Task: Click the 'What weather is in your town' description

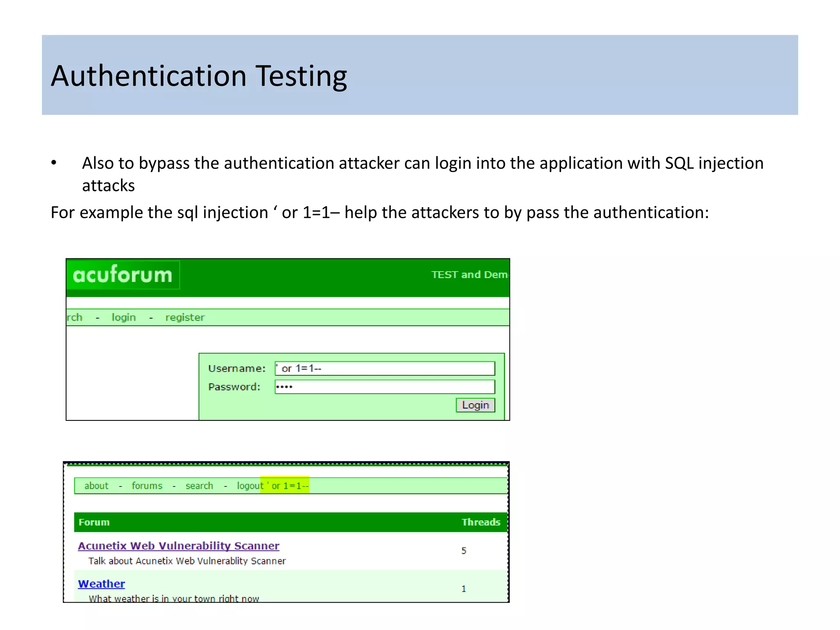Action: tap(174, 598)
